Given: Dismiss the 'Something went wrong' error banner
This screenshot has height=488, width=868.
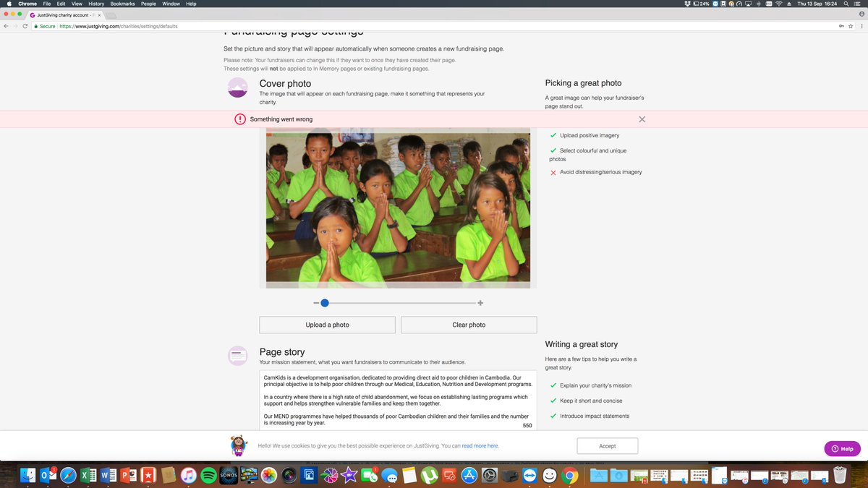Looking at the screenshot, I should pos(642,119).
